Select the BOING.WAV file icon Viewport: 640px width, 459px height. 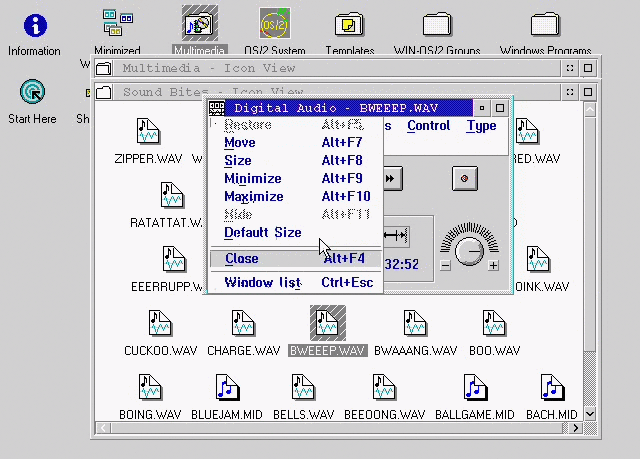click(150, 387)
